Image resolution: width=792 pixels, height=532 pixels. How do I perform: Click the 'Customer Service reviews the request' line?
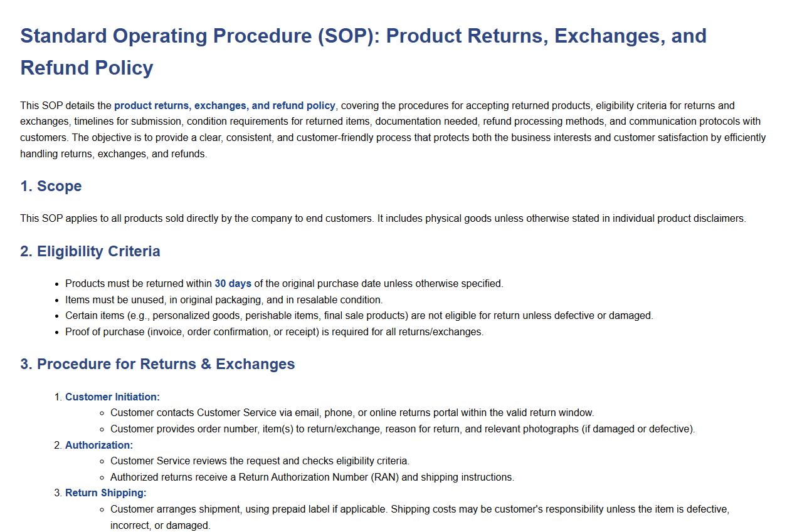point(260,461)
